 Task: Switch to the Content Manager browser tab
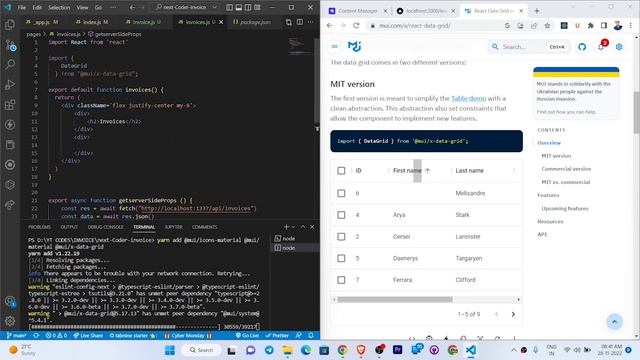[x=358, y=11]
